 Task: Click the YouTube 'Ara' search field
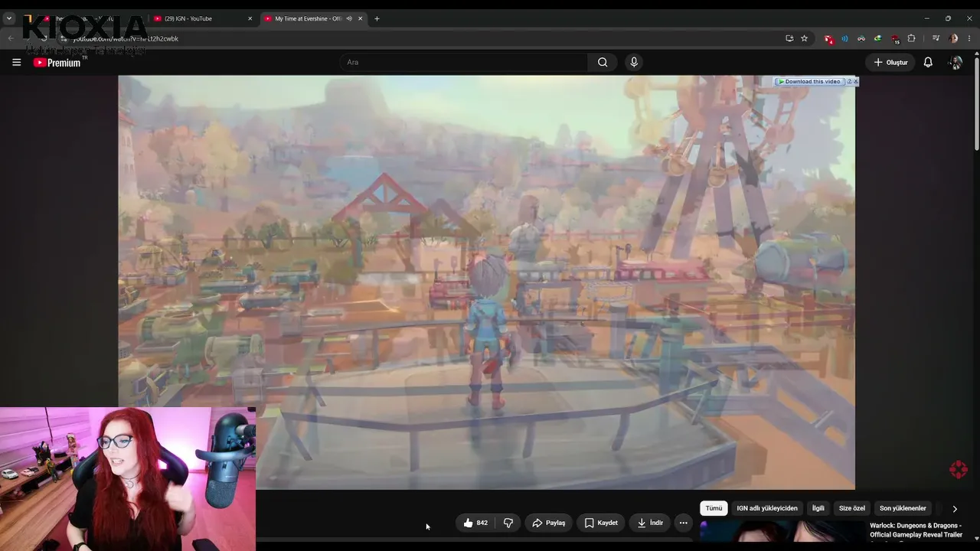463,62
